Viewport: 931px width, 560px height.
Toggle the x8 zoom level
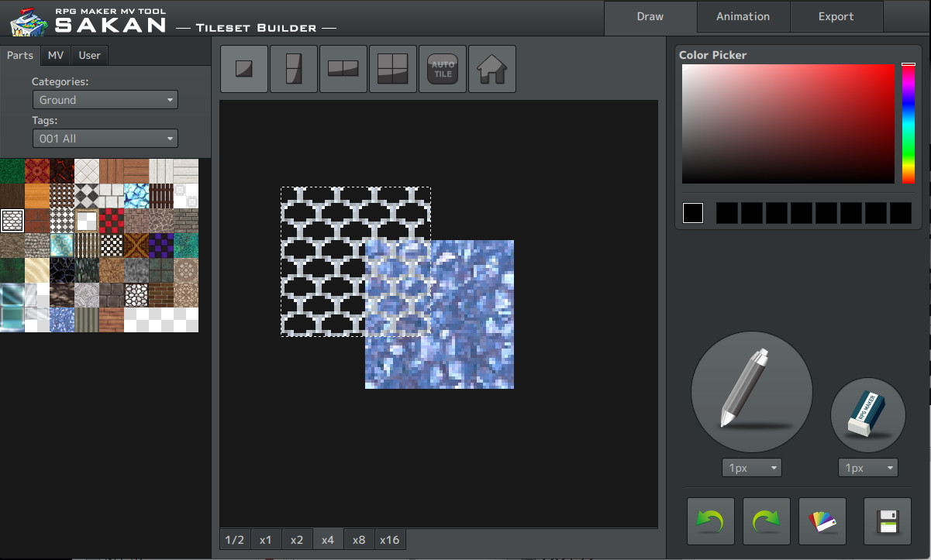point(358,539)
